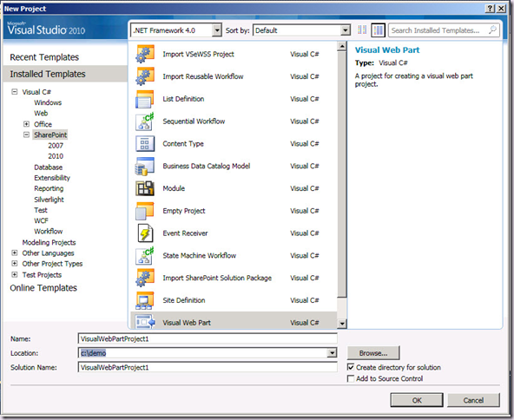Choose the Business Data Catalog Model icon

(144, 166)
